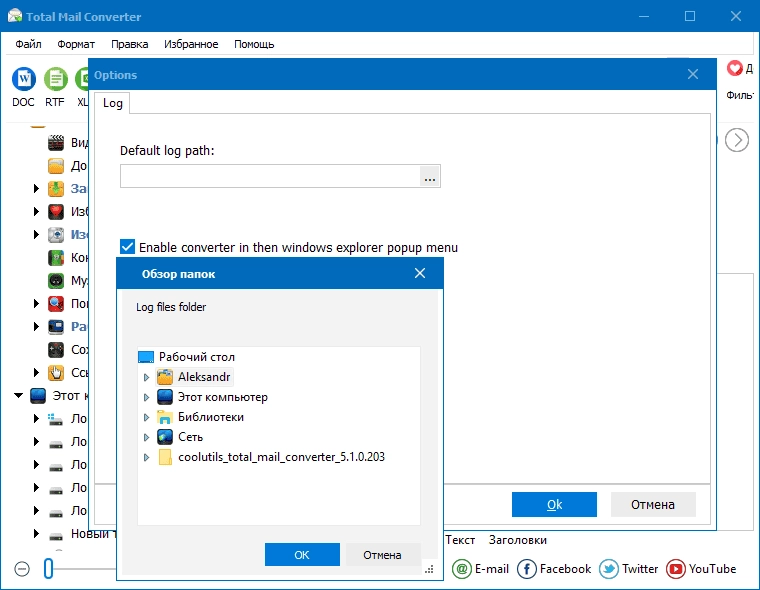The image size is (760, 590).
Task: Expand the downloads folder node in main tree
Action: coord(36,189)
